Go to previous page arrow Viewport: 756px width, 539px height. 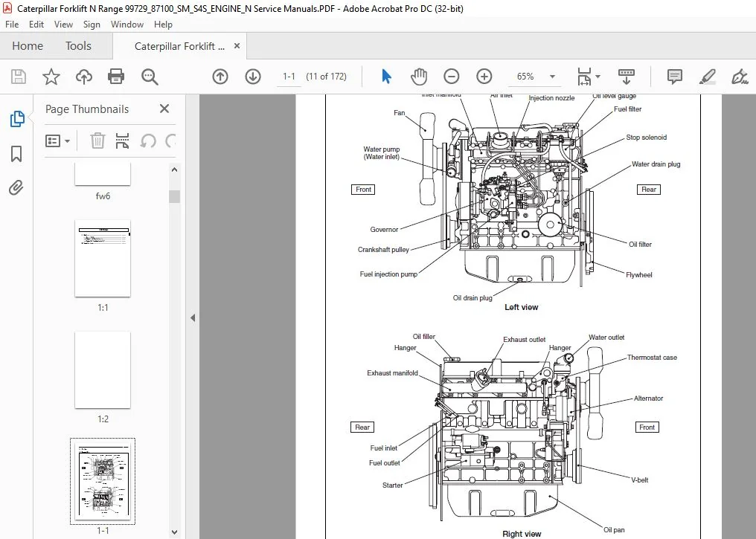(220, 77)
